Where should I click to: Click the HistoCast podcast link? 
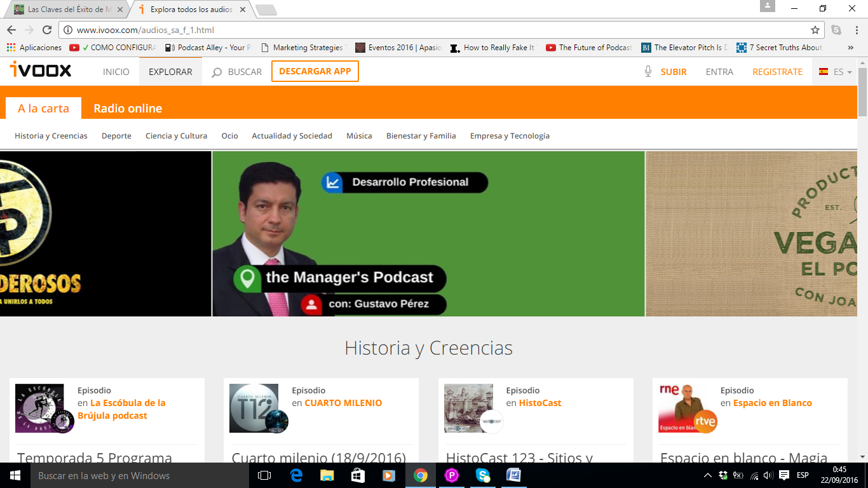pos(540,403)
